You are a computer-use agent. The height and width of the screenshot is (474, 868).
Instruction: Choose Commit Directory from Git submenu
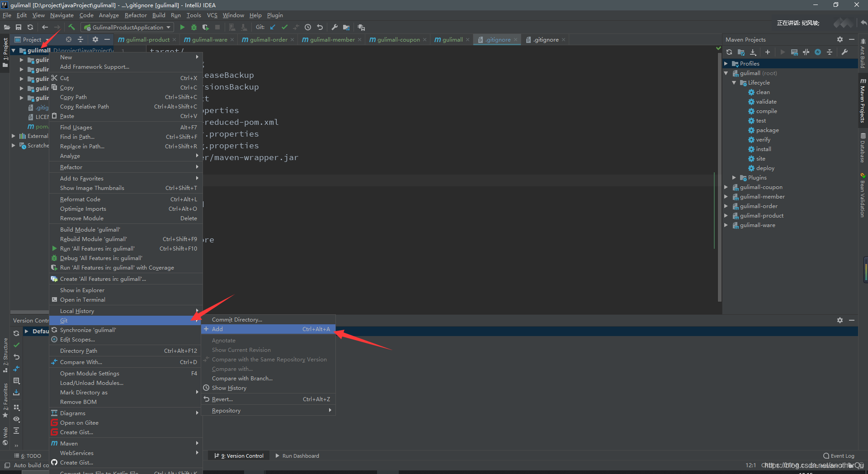[x=269, y=320]
